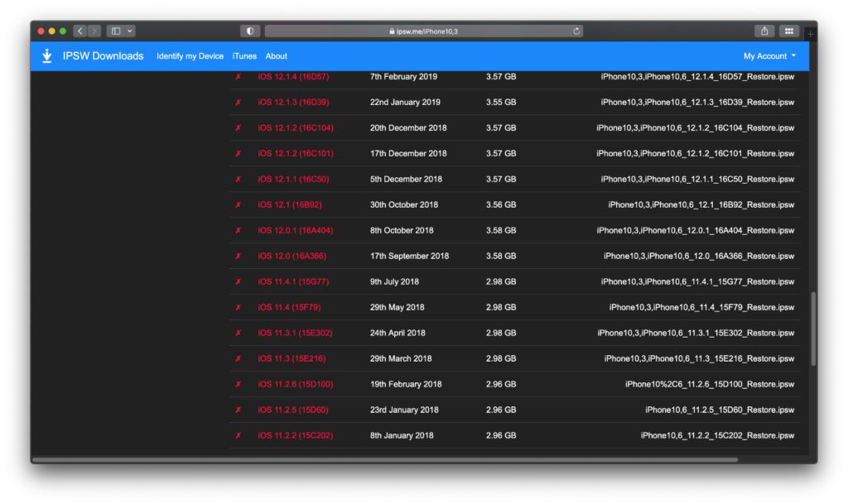Image resolution: width=848 pixels, height=504 pixels.
Task: Expand the sidebar button dropdown chevron
Action: pyautogui.click(x=130, y=31)
